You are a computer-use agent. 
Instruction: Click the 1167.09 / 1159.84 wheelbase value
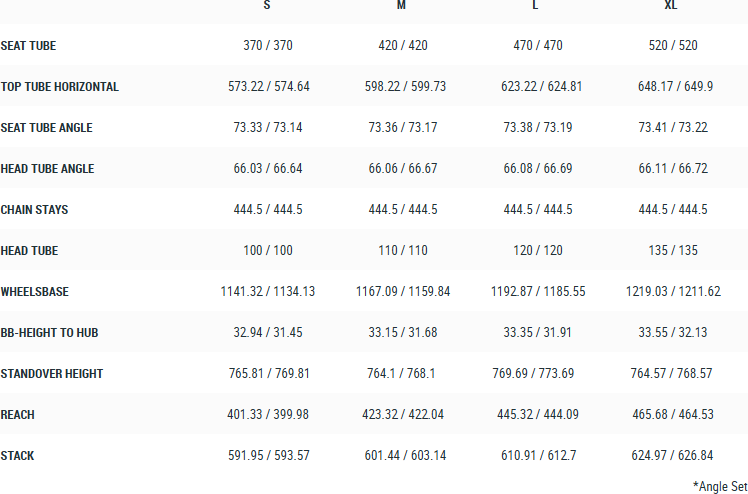pyautogui.click(x=403, y=292)
